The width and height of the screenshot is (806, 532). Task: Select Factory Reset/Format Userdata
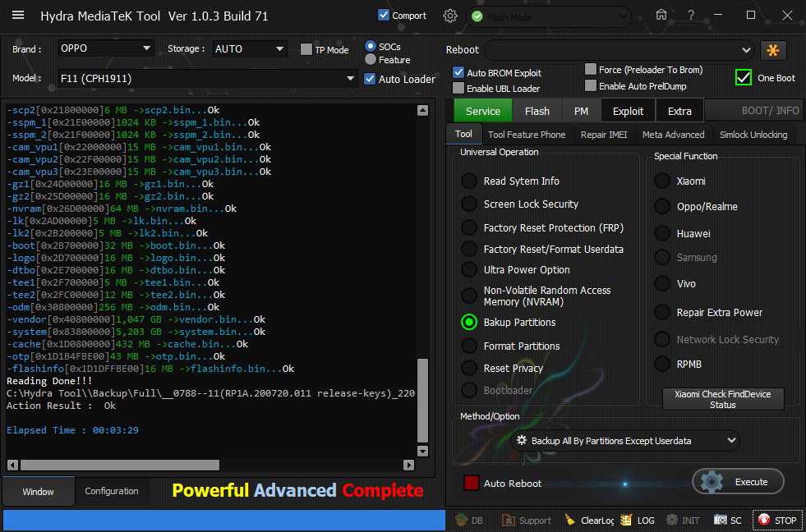(469, 249)
